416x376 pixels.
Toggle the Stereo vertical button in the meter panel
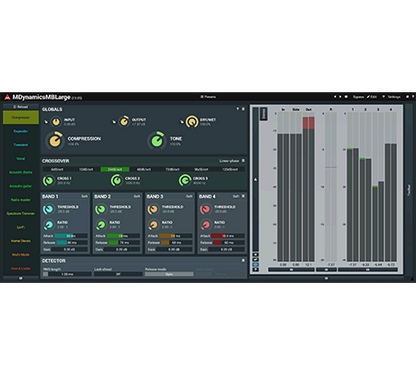point(263,114)
